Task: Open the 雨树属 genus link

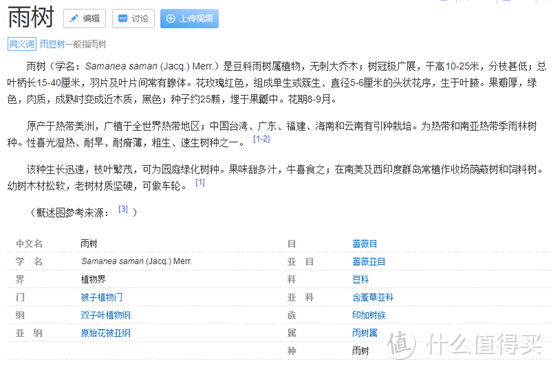Action: [x=365, y=333]
